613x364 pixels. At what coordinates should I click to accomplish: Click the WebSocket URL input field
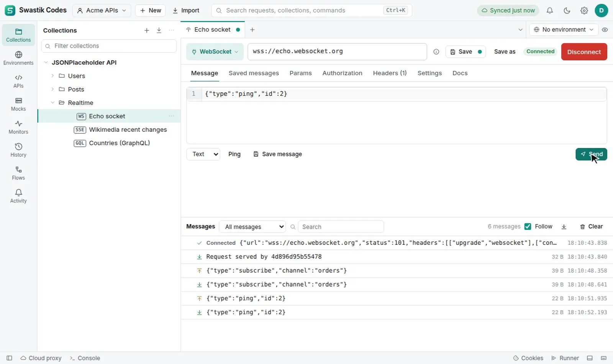(x=337, y=52)
